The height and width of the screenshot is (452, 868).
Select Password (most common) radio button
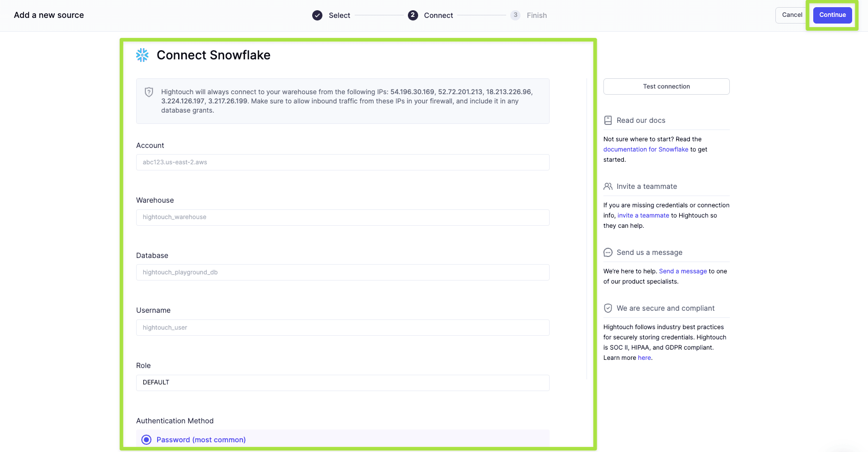coord(146,440)
